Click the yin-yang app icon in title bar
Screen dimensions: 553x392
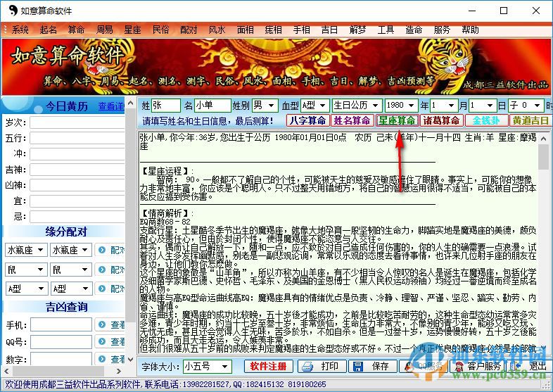click(13, 11)
